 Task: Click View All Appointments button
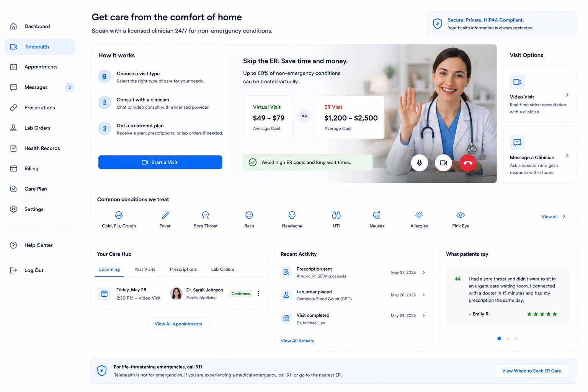pos(178,324)
